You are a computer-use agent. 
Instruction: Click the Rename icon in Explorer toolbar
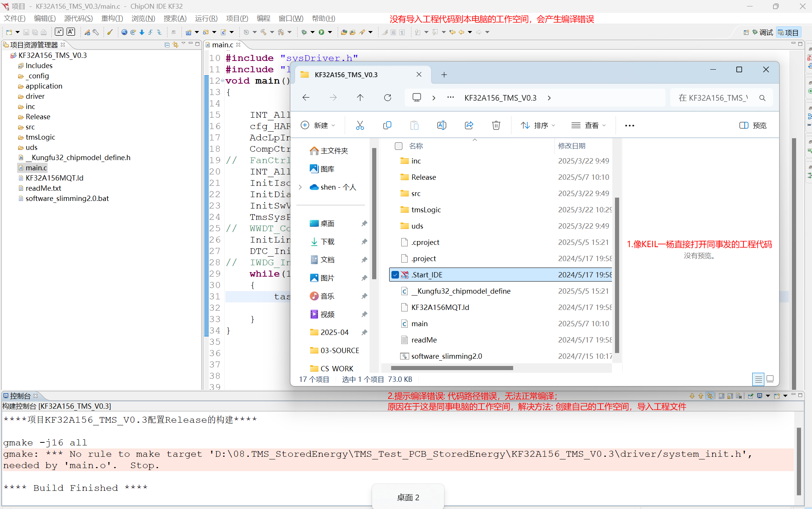click(441, 125)
